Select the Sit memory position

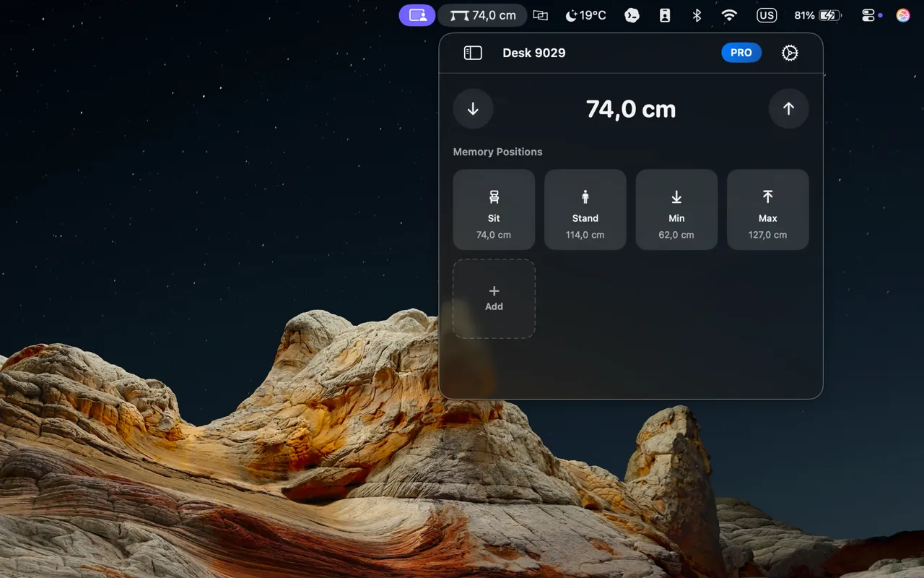[x=494, y=210]
